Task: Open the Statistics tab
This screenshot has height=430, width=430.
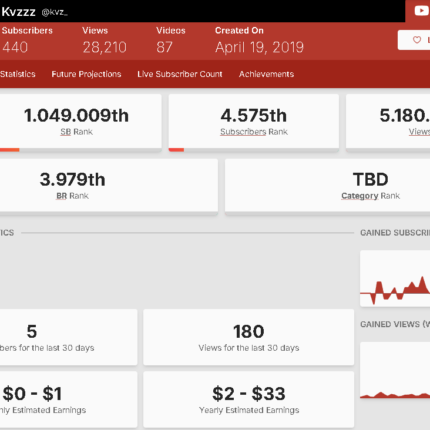Action: pos(18,74)
